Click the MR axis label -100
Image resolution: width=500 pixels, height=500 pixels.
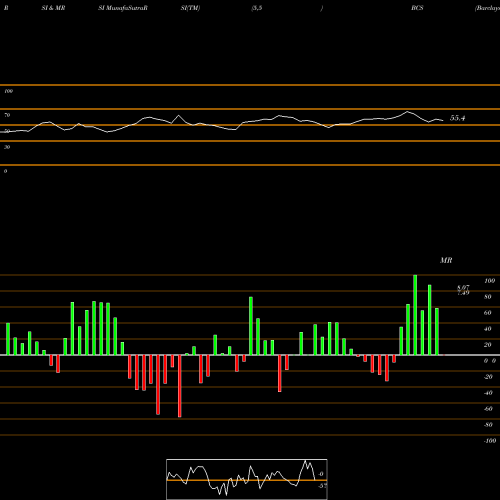pyautogui.click(x=490, y=441)
